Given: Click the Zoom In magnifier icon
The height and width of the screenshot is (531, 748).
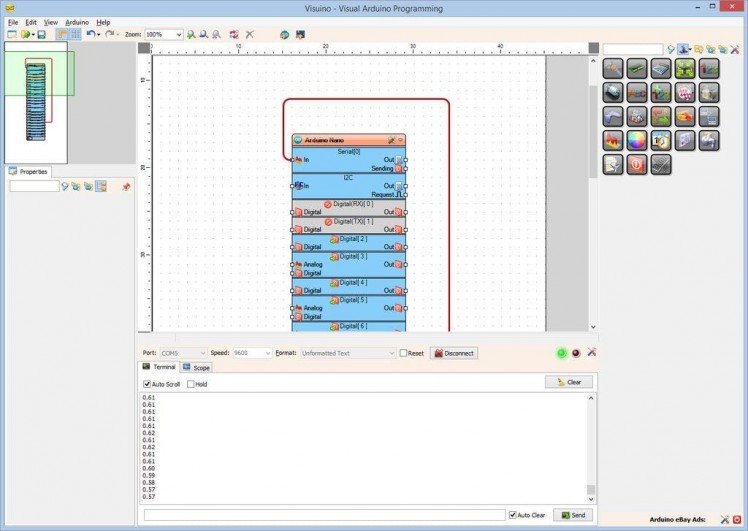Looking at the screenshot, I should click(191, 34).
